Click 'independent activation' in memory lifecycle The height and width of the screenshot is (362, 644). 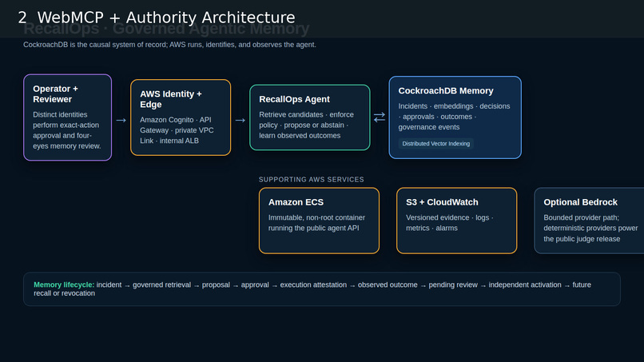[524, 284]
